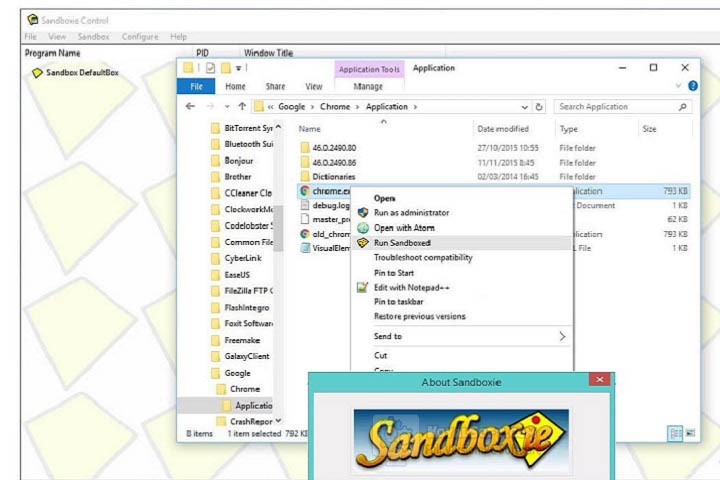Screen dimensions: 720x480
Task: Switch to details view icon in status bar
Action: (x=675, y=433)
